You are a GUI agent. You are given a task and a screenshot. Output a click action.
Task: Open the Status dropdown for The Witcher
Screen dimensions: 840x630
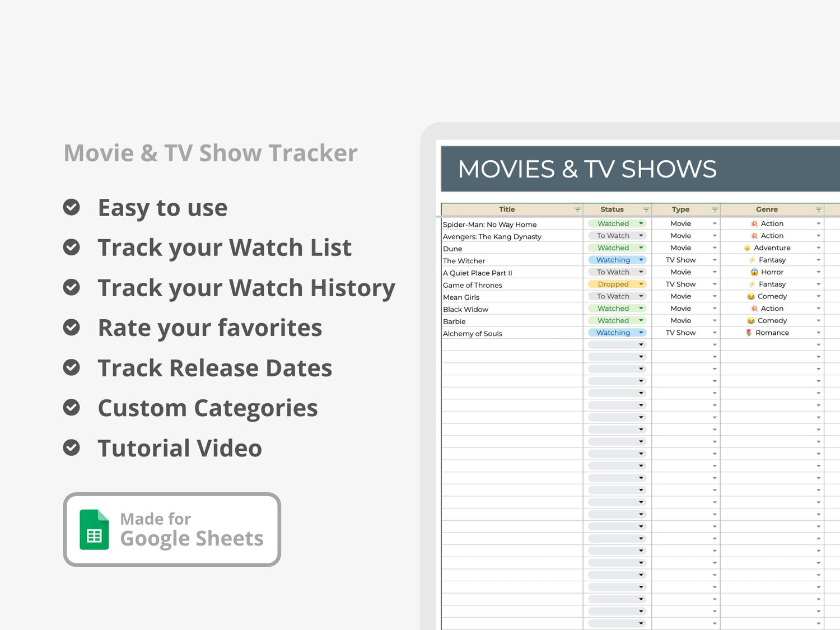pos(641,259)
